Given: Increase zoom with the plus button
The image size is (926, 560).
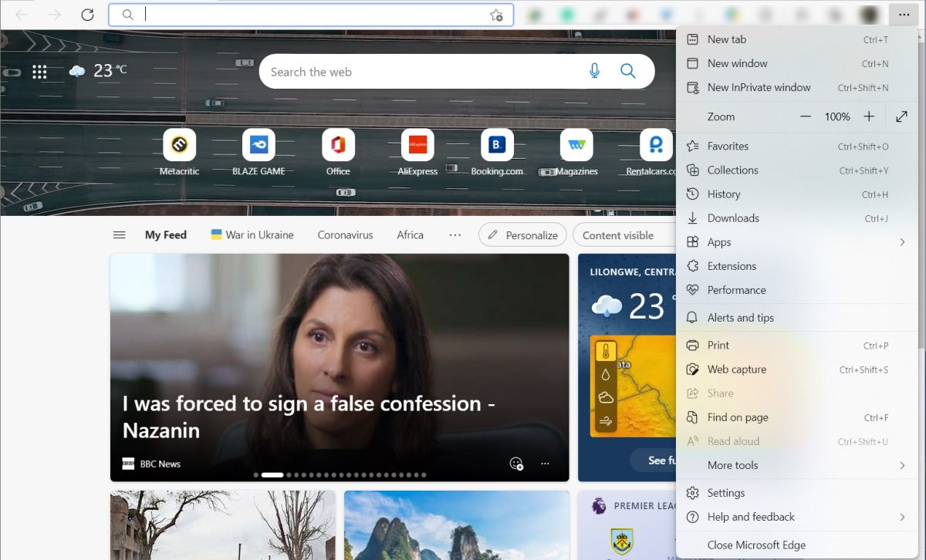Looking at the screenshot, I should [869, 116].
